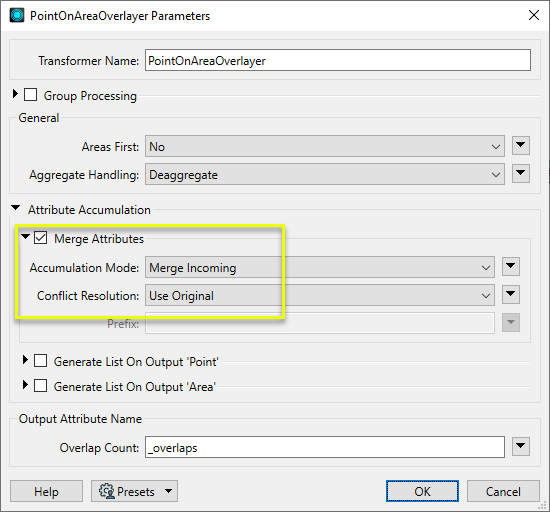Viewport: 550px width, 512px height.
Task: Expand the Group Processing section triangle
Action: 15,94
